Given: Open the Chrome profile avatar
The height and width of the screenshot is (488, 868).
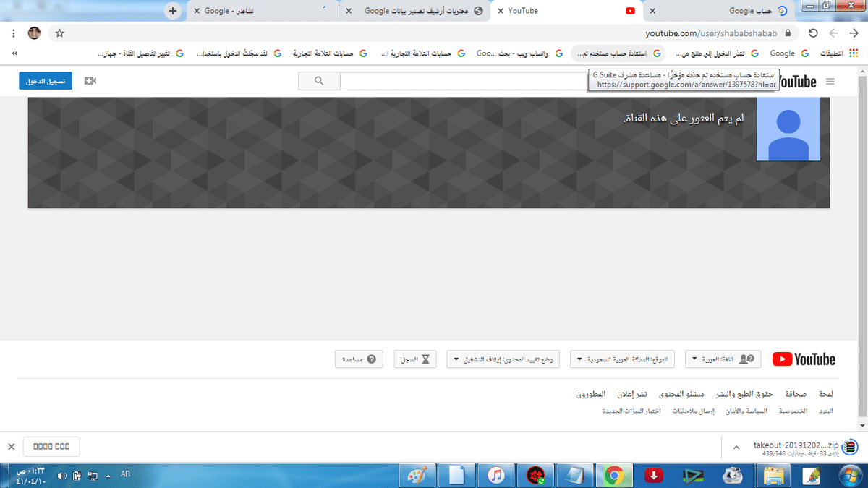Looking at the screenshot, I should (34, 33).
